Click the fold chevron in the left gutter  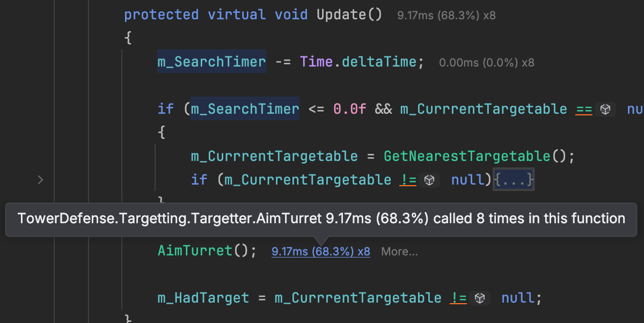click(x=40, y=180)
